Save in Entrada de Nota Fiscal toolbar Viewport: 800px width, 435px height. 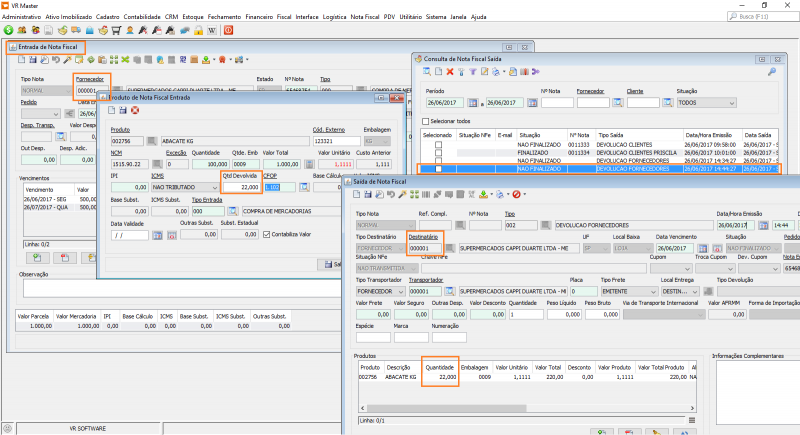point(33,60)
